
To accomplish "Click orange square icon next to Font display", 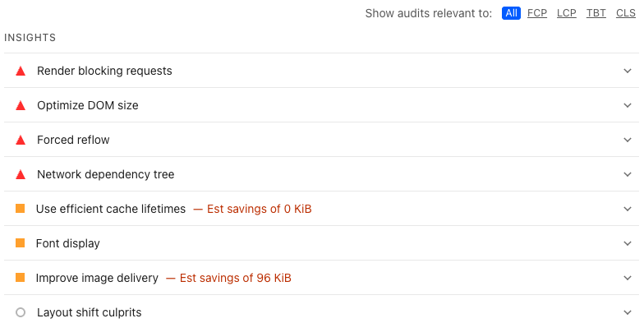I will [20, 243].
